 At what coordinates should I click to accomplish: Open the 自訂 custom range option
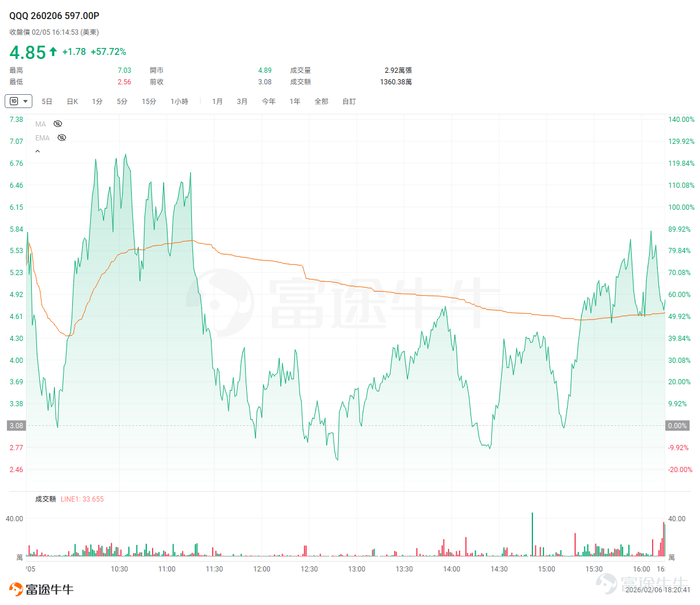[x=349, y=102]
